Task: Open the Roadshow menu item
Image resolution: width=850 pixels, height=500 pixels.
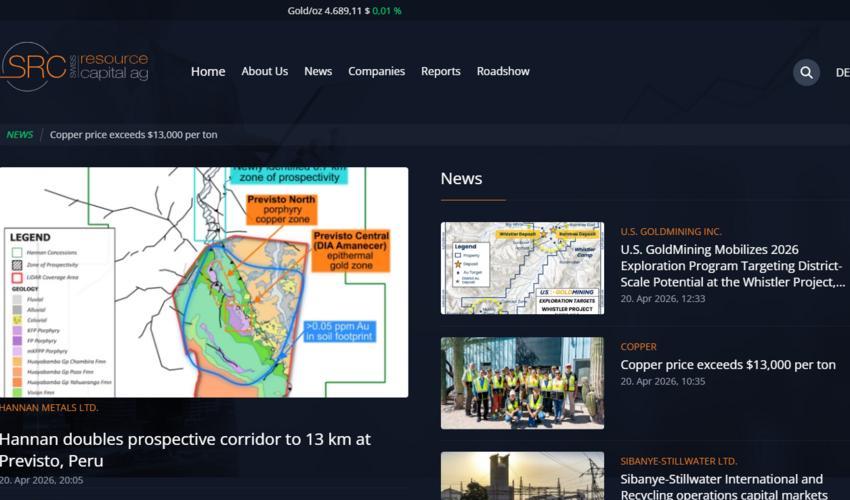Action: [x=503, y=71]
